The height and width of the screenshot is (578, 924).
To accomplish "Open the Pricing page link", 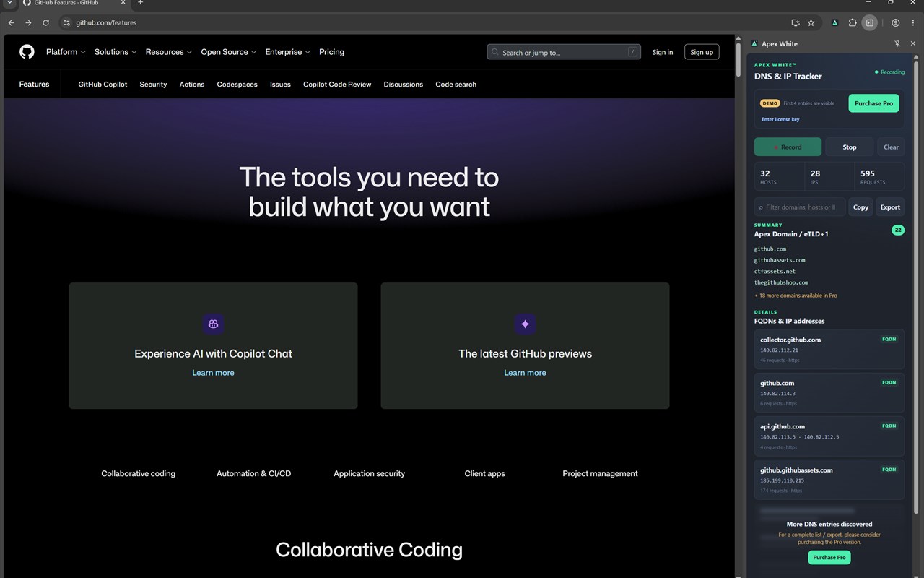I will (x=331, y=52).
